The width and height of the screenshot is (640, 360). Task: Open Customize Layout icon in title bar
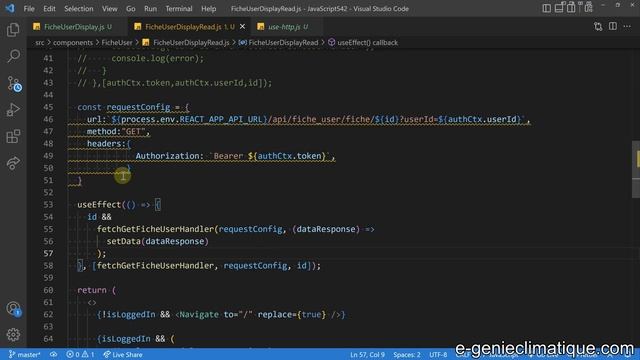588,7
